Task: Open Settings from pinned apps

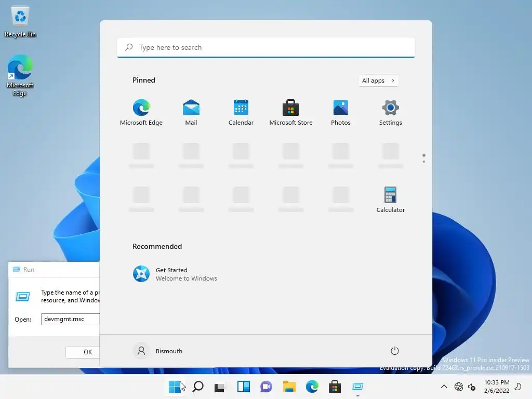Action: tap(391, 113)
